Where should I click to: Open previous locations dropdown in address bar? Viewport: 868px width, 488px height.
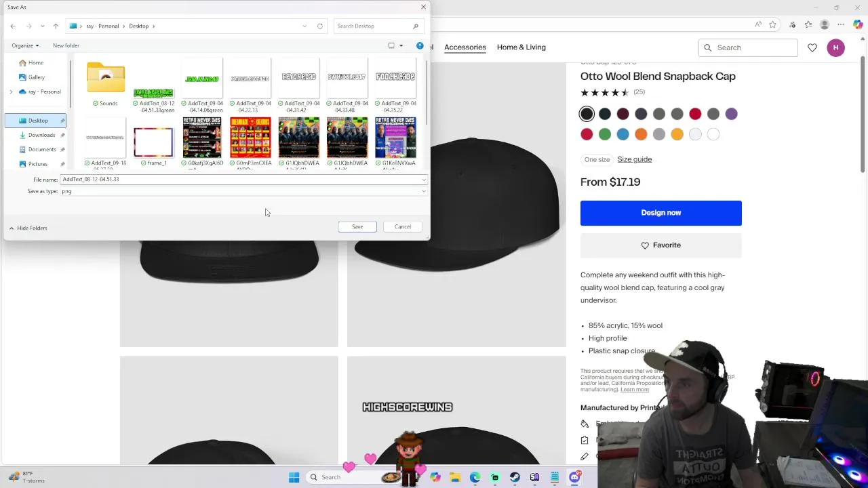point(304,26)
